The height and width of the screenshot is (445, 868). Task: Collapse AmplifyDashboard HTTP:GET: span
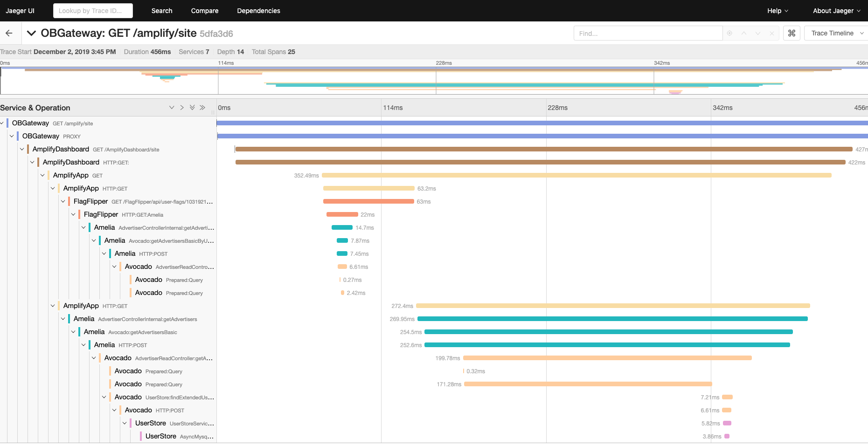32,162
